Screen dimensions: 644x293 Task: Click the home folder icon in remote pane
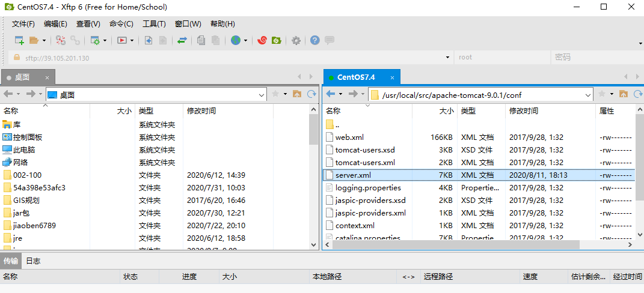pos(624,94)
